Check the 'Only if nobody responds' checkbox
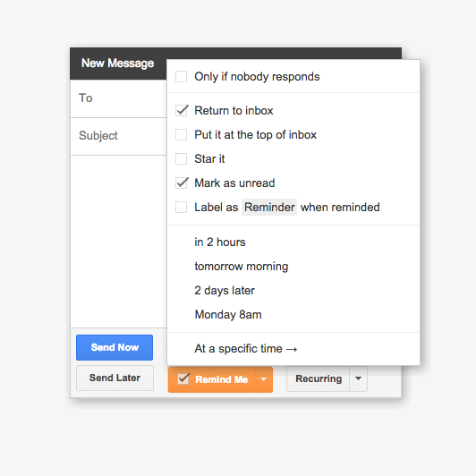The image size is (476, 476). (182, 77)
